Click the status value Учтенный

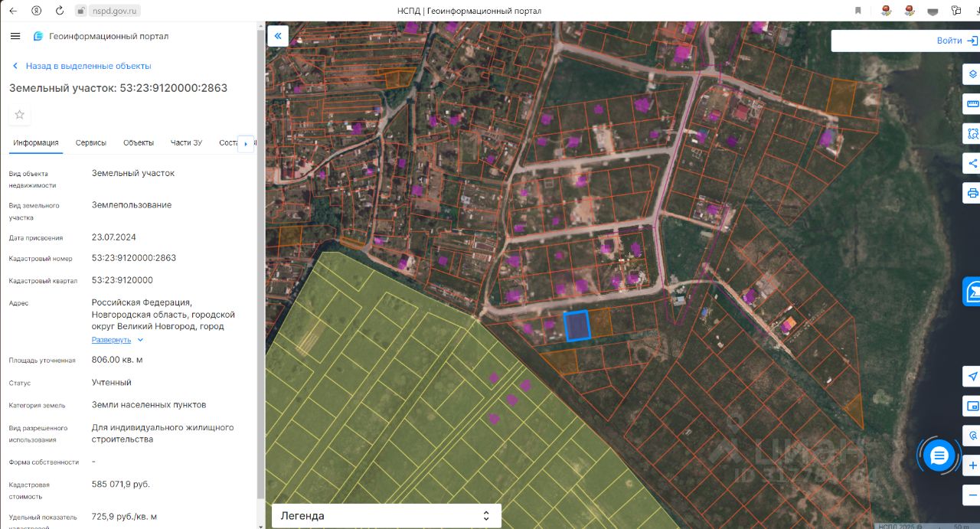pos(112,382)
